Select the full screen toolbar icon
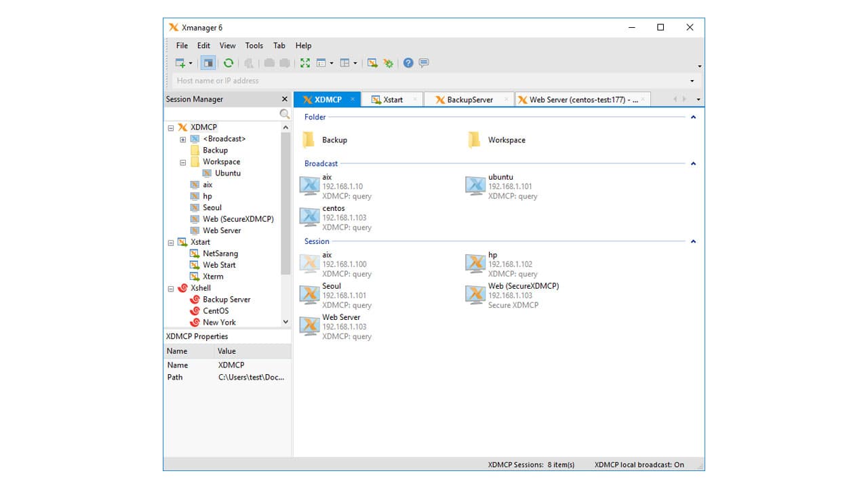The width and height of the screenshot is (868, 488). pos(305,62)
